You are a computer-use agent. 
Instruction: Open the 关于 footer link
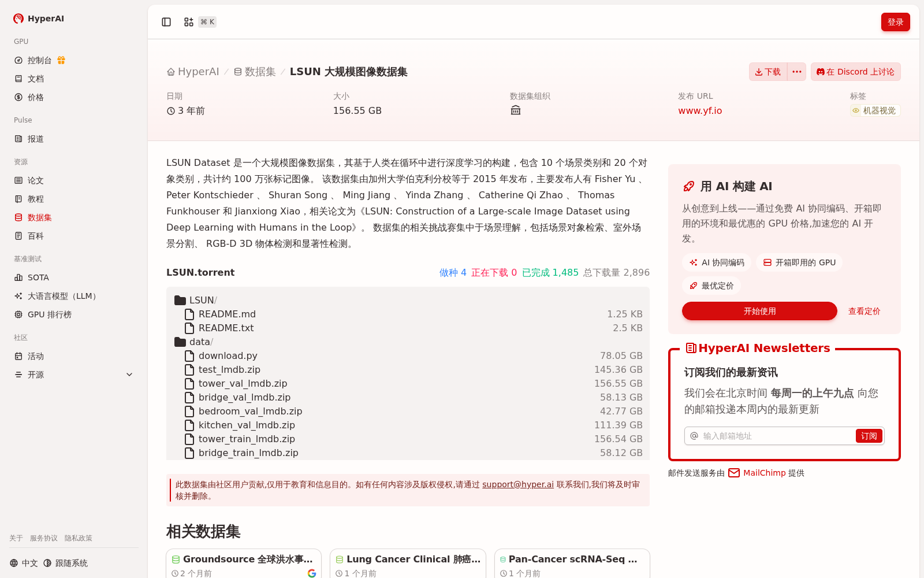[16, 538]
